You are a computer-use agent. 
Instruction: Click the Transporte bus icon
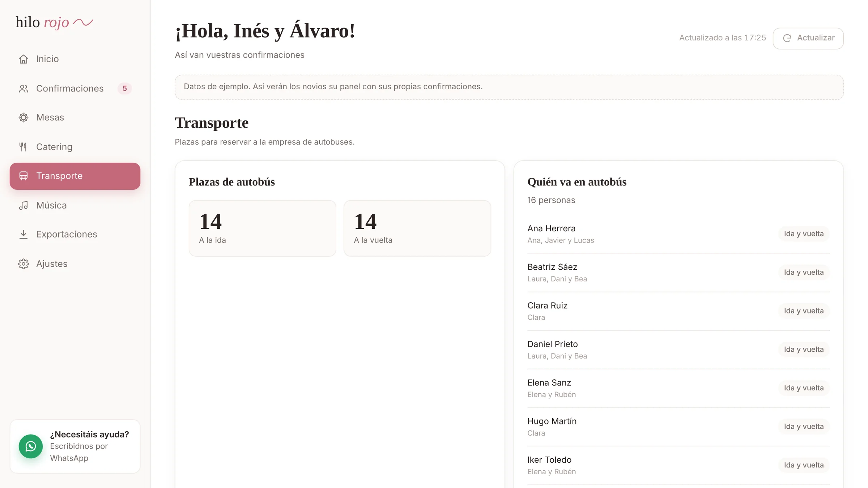coord(24,176)
